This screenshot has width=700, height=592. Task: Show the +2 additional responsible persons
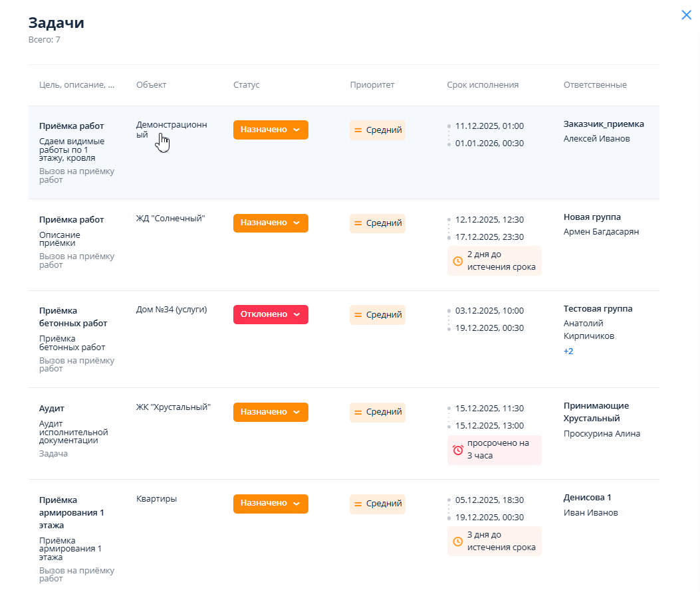568,351
